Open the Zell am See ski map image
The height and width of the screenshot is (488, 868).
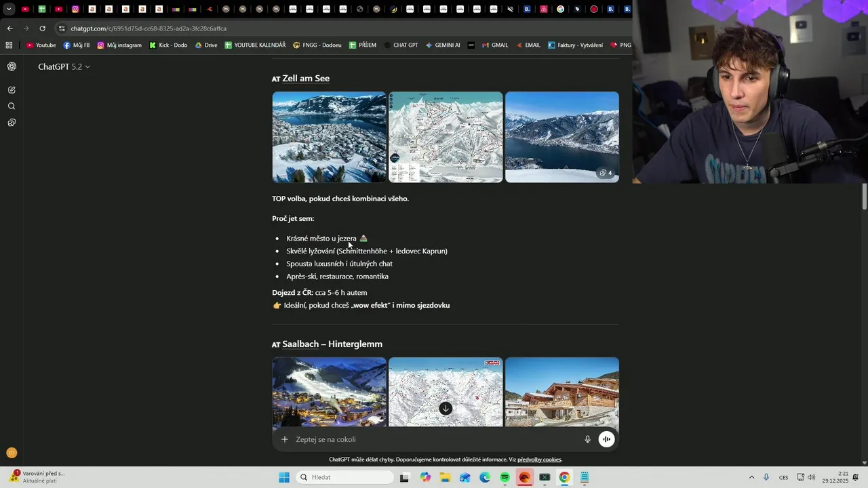(446, 137)
